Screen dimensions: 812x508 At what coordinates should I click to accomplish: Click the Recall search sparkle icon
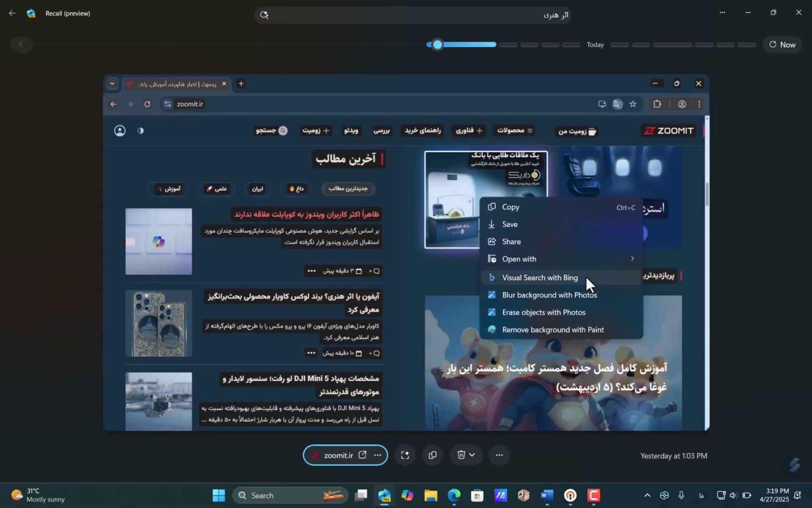[264, 15]
